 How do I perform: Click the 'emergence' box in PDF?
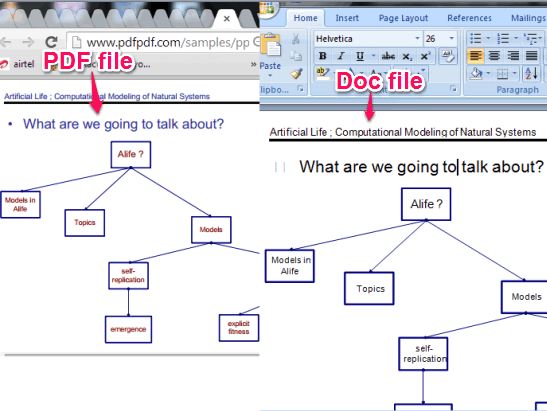pos(128,329)
